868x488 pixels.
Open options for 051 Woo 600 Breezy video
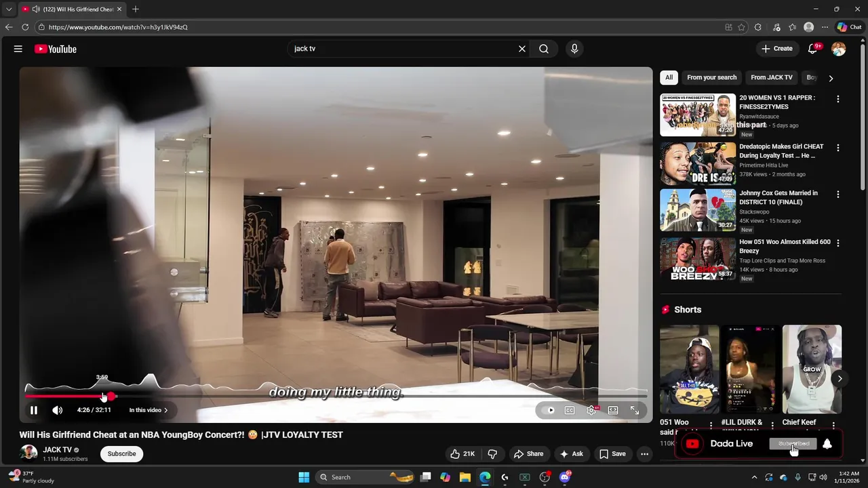pyautogui.click(x=837, y=243)
